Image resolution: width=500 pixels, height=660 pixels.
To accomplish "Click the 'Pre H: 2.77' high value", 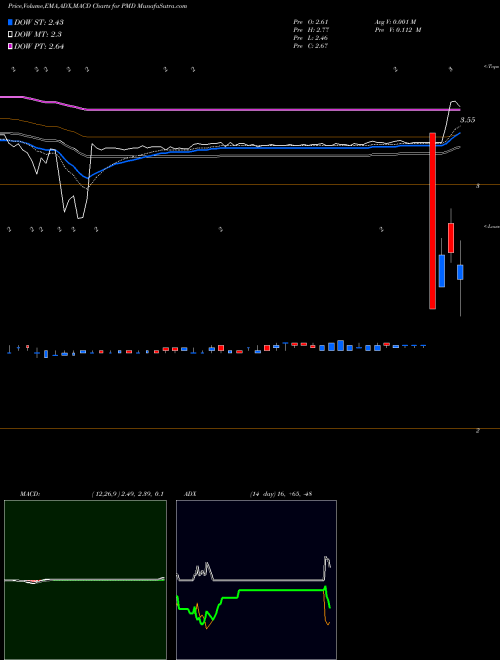I will click(x=311, y=30).
